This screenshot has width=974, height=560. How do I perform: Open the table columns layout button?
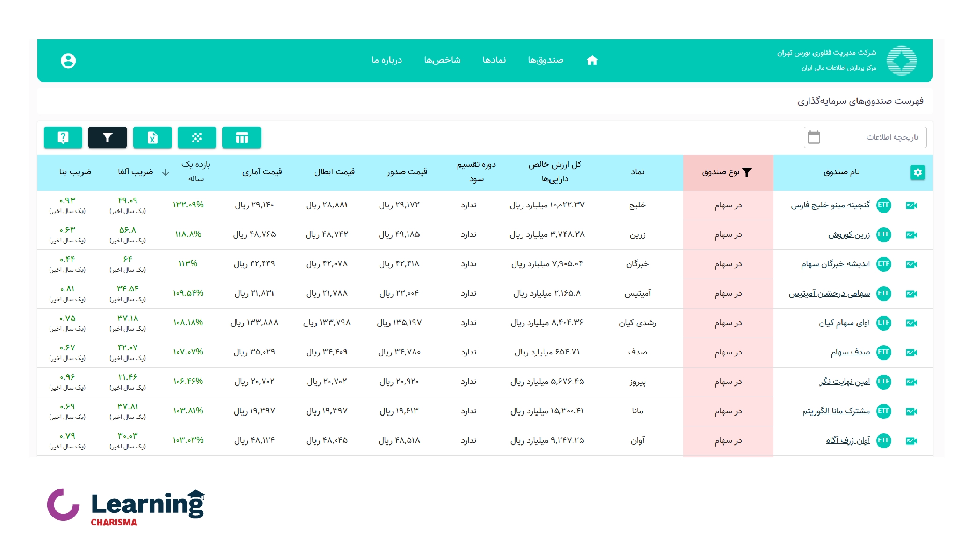pyautogui.click(x=242, y=137)
